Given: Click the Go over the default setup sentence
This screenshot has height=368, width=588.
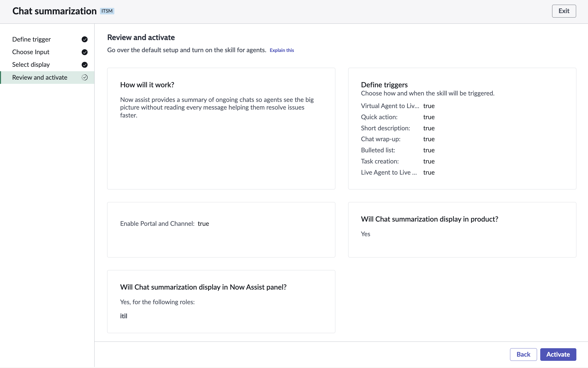Looking at the screenshot, I should tap(187, 50).
